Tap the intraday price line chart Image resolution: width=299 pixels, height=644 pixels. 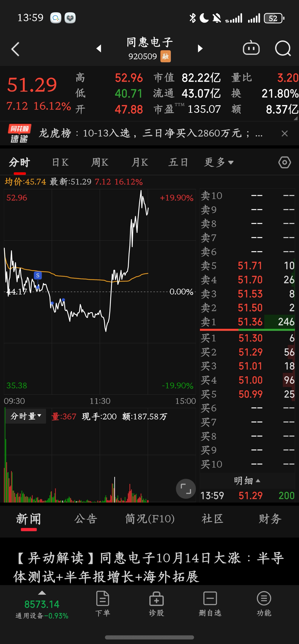[100, 291]
